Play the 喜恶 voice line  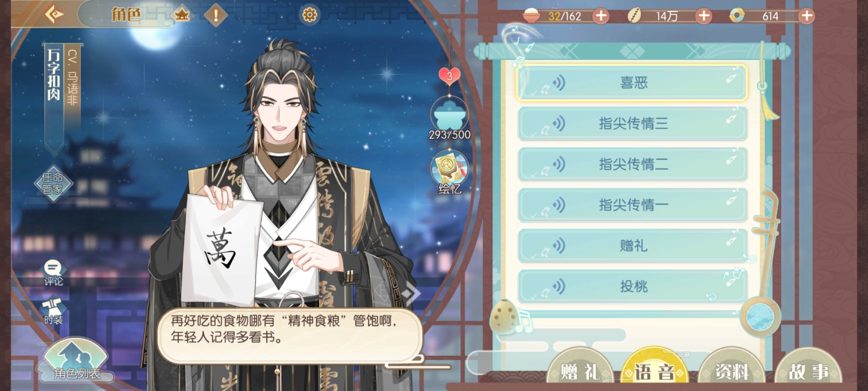(632, 83)
